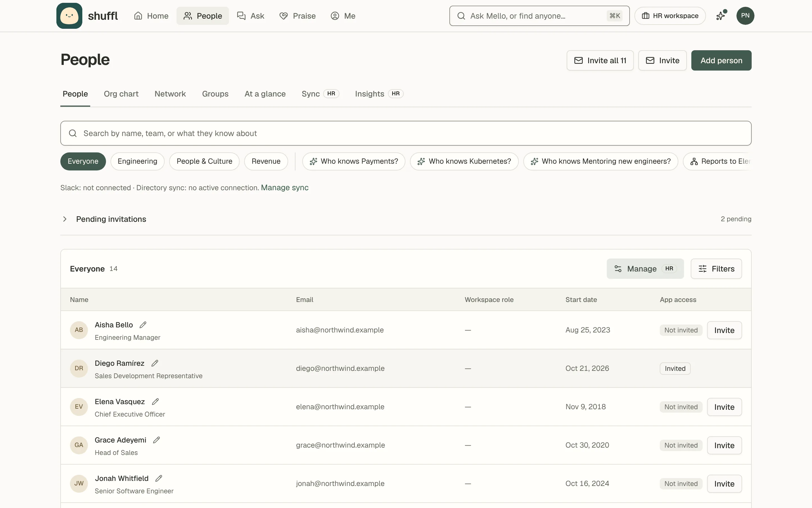Open the Me page in navigation
Image resolution: width=812 pixels, height=508 pixels.
click(x=343, y=16)
